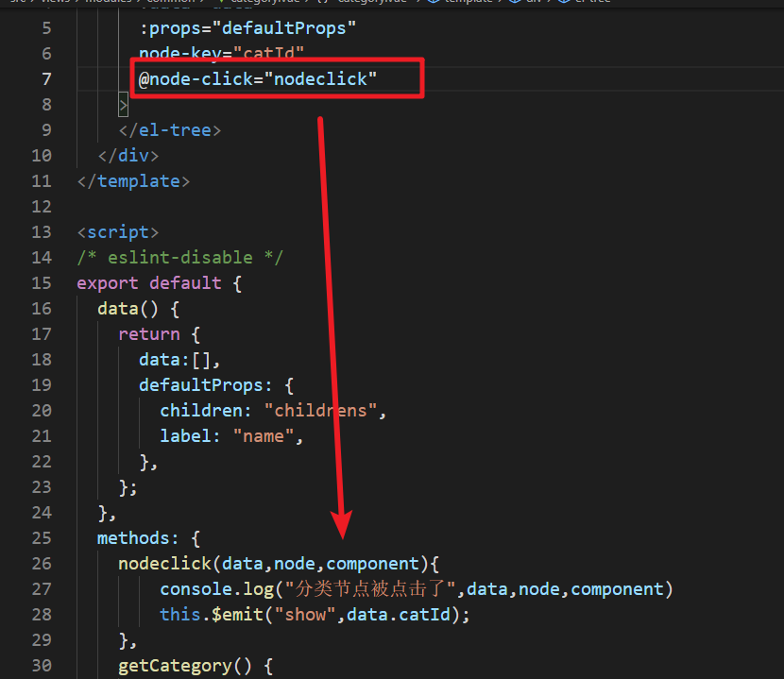
Task: Click the "show" string on line 28
Action: coord(304,615)
